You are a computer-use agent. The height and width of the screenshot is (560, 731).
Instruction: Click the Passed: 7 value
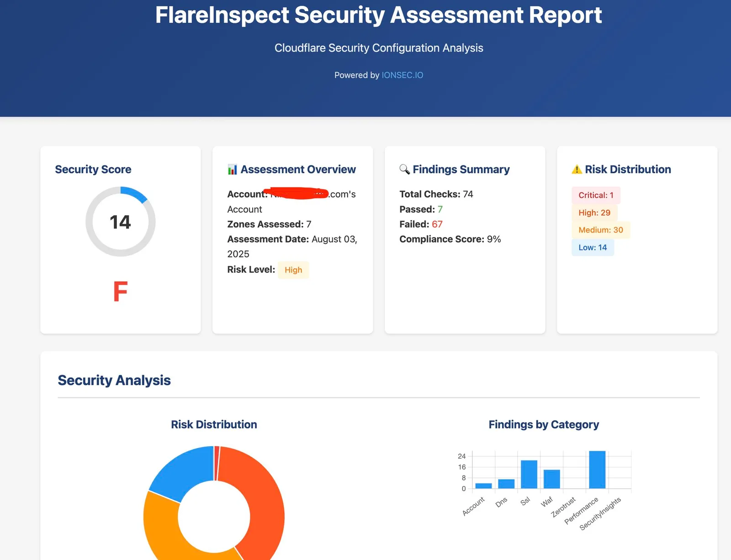click(440, 209)
